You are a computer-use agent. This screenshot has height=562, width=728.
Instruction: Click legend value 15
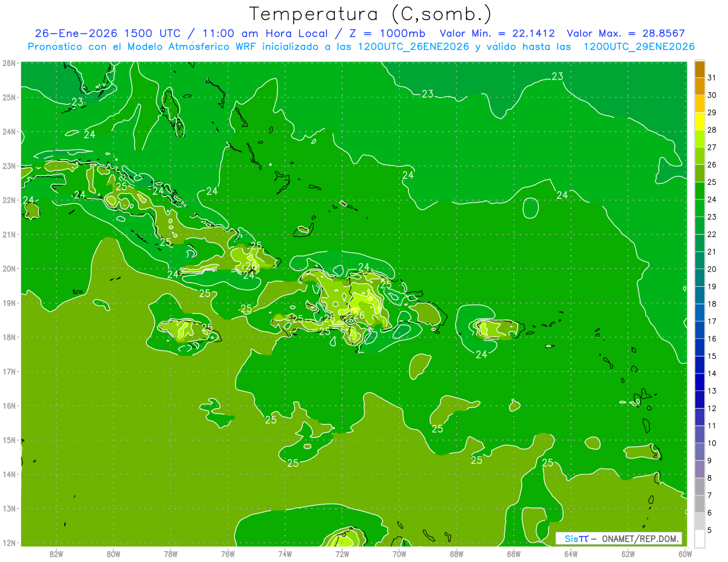712,356
